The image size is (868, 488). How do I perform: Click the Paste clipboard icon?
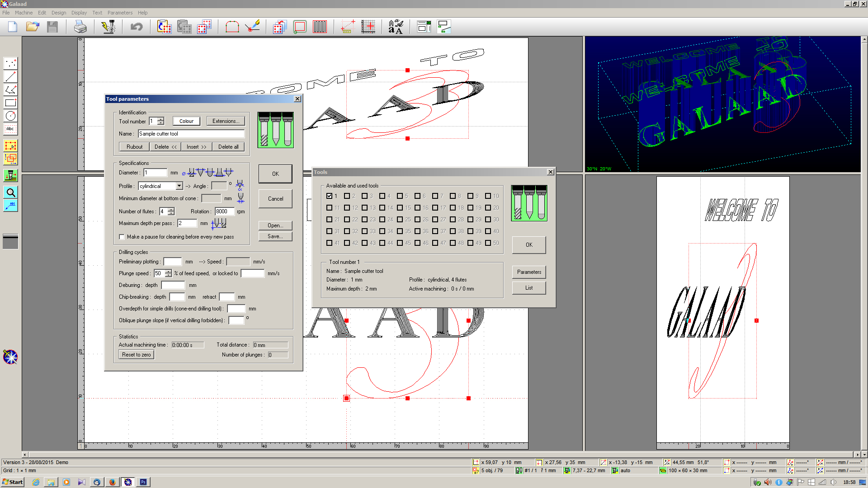[164, 27]
